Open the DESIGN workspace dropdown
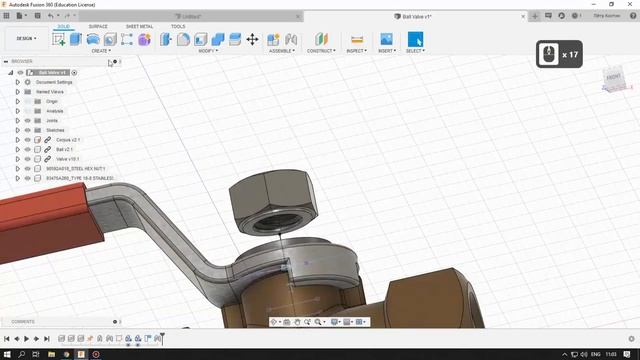 pyautogui.click(x=27, y=38)
